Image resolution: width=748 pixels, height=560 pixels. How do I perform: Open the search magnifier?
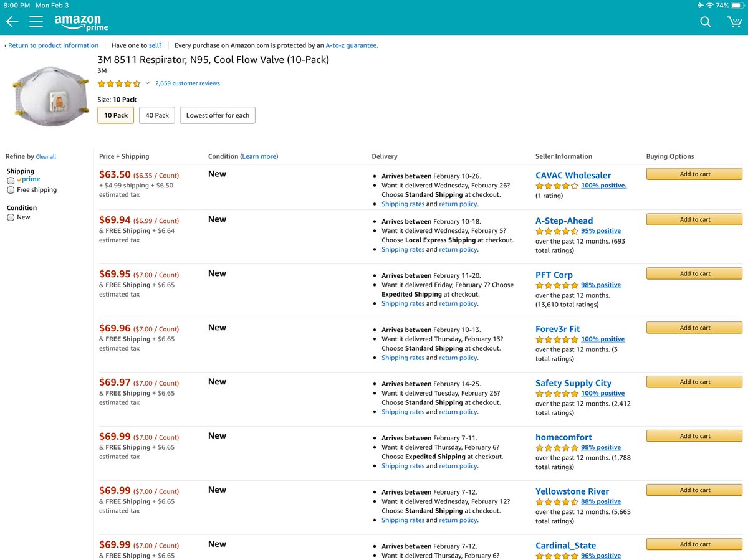tap(705, 22)
